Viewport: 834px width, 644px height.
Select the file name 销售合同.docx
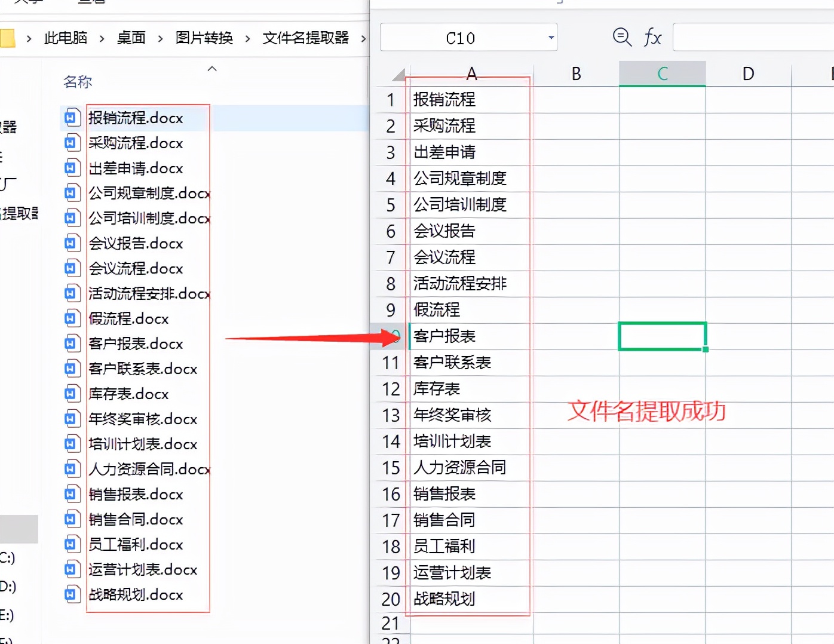[136, 519]
